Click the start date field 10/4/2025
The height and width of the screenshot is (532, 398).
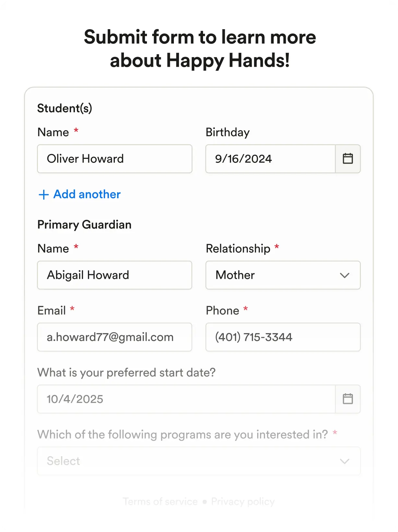pyautogui.click(x=186, y=399)
